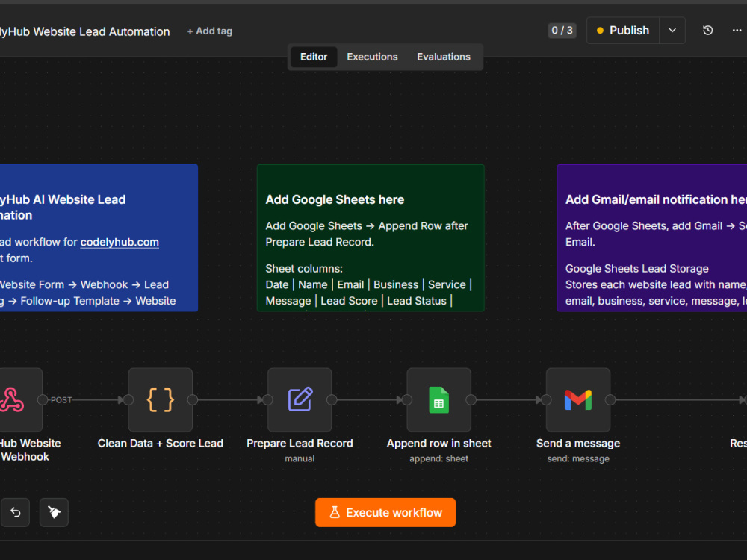Click the + Add tag button
747x560 pixels.
(210, 31)
